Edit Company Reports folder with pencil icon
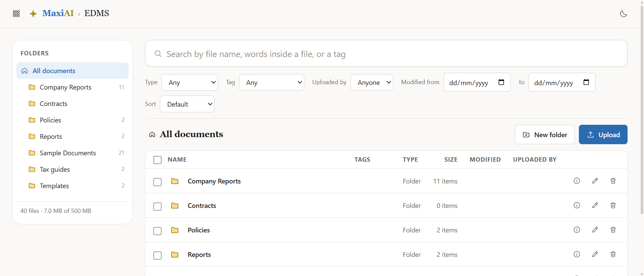 tap(595, 181)
